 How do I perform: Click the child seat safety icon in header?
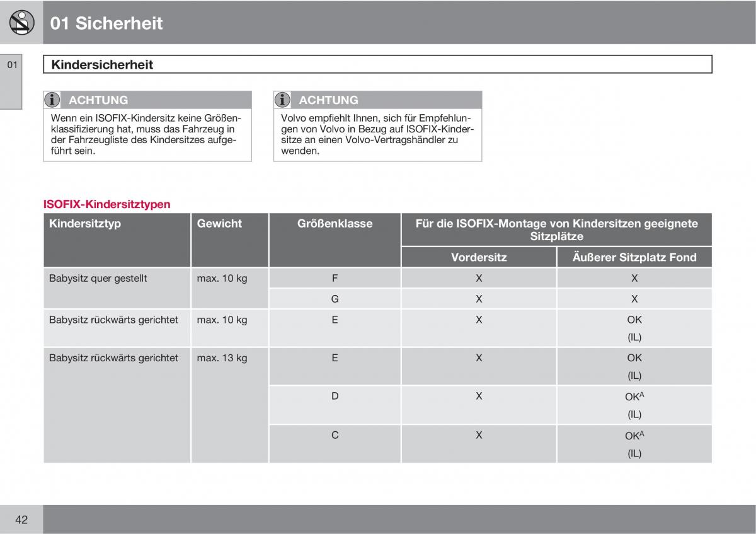tap(22, 23)
